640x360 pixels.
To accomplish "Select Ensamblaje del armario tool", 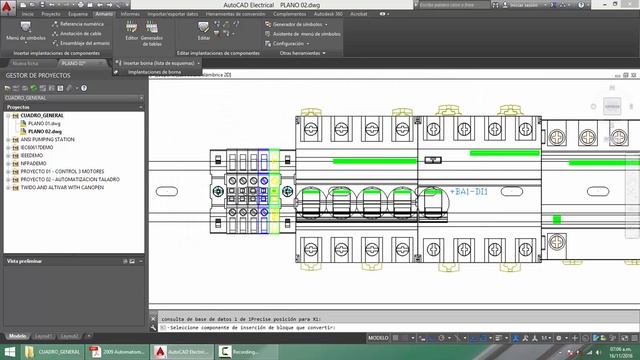I will 81,43.
